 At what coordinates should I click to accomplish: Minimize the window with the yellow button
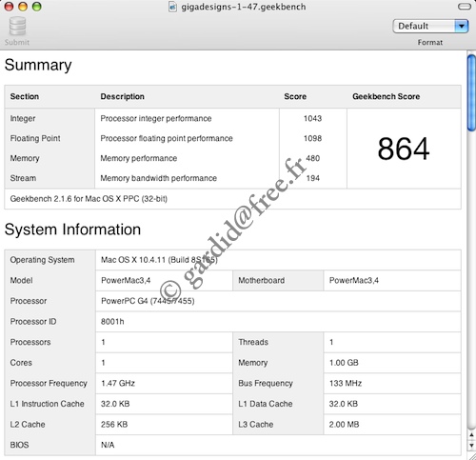click(x=23, y=7)
